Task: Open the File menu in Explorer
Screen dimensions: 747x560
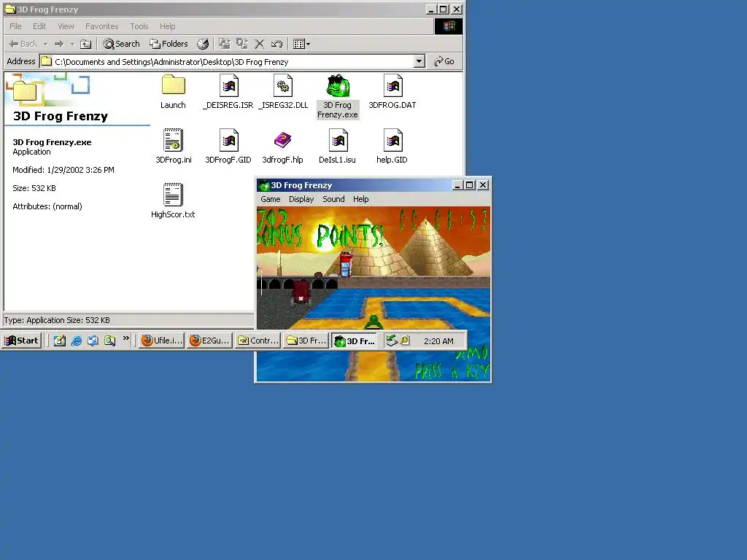Action: point(16,26)
